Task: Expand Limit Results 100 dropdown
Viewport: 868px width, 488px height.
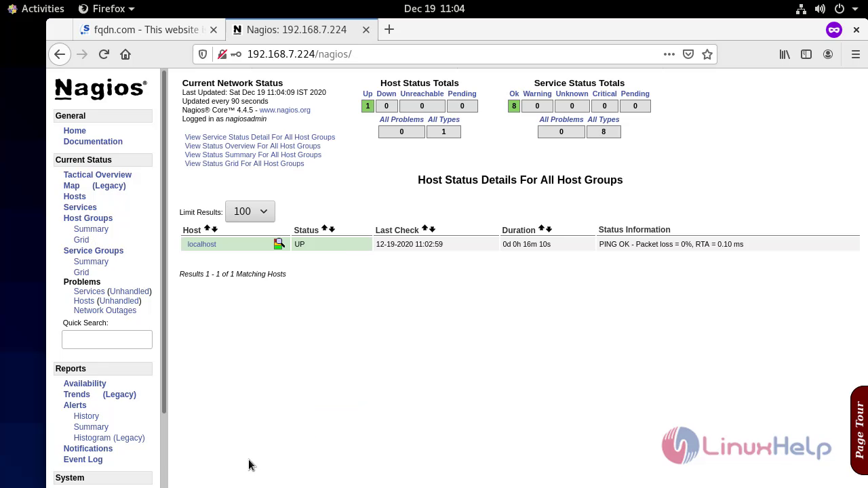Action: coord(250,211)
